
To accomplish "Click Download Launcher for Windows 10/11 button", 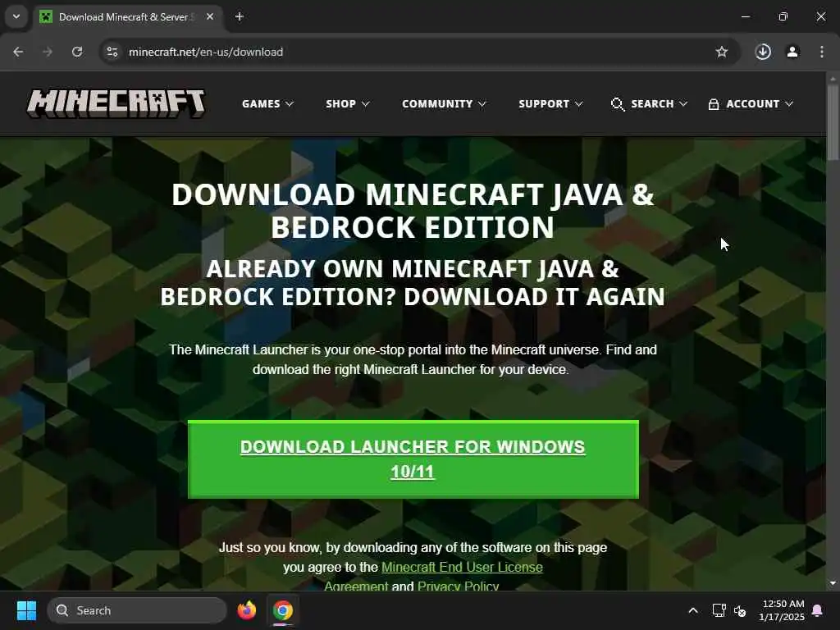I will click(413, 459).
